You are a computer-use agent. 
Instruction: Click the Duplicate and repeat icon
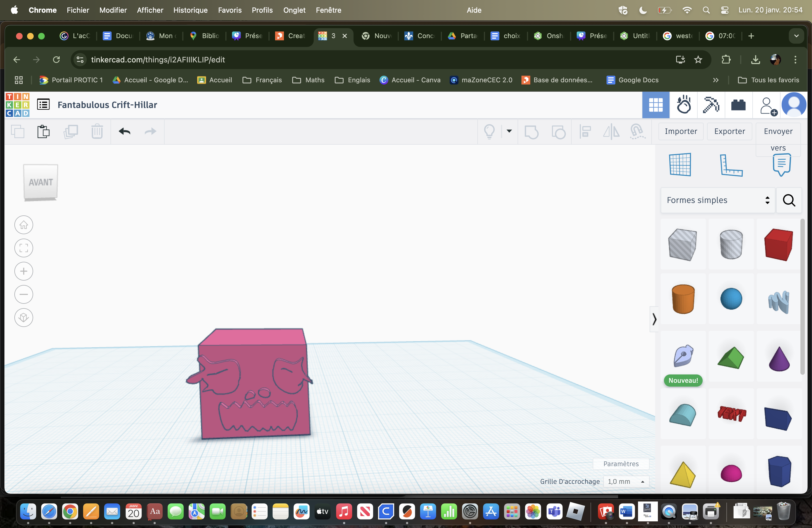(x=71, y=131)
